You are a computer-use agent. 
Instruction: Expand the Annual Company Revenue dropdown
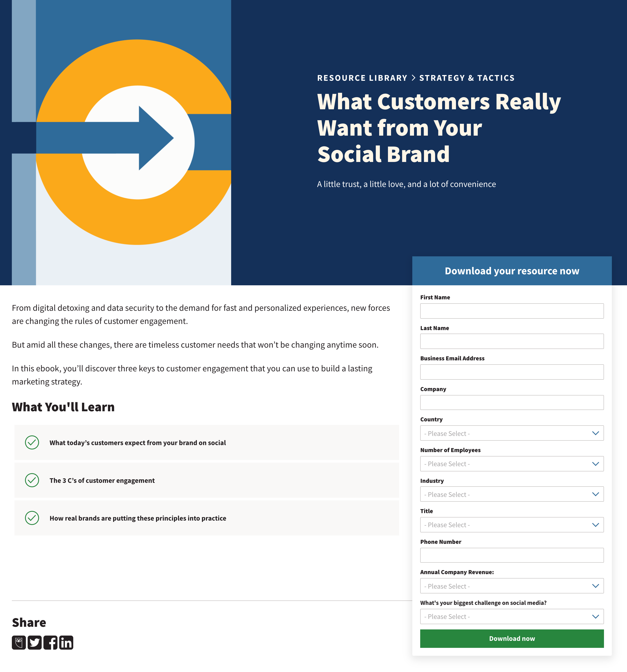pos(511,586)
